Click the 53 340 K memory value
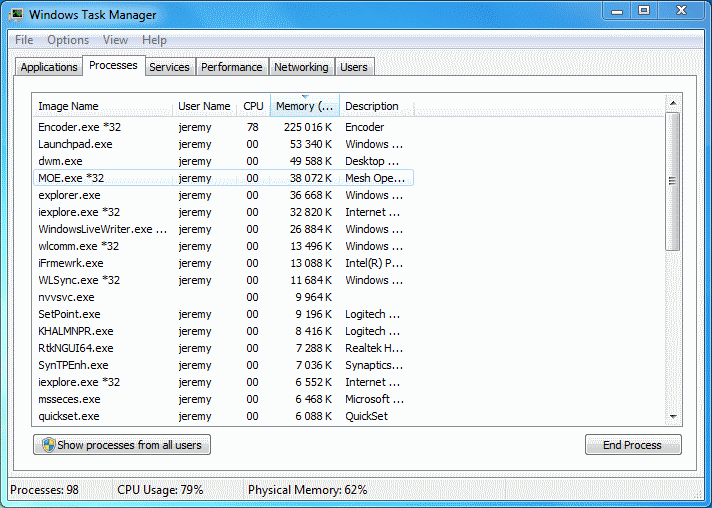 311,144
